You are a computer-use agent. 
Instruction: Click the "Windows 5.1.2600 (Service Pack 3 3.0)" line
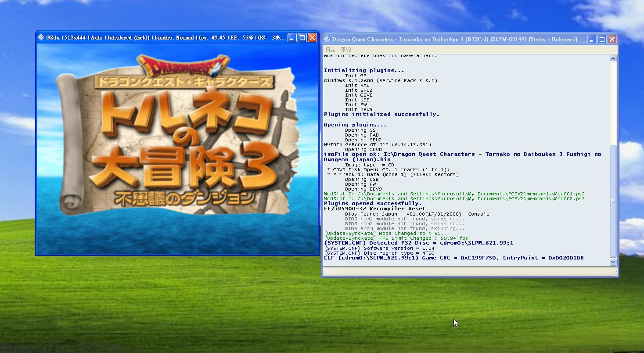tap(381, 81)
